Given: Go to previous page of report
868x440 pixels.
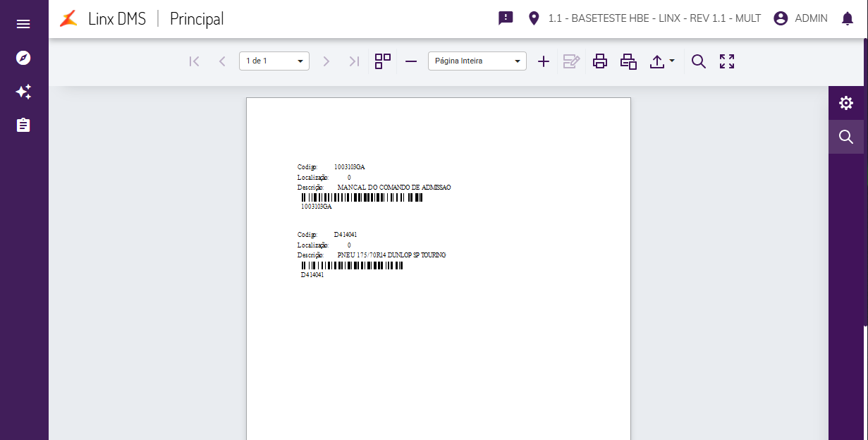Looking at the screenshot, I should coord(222,61).
